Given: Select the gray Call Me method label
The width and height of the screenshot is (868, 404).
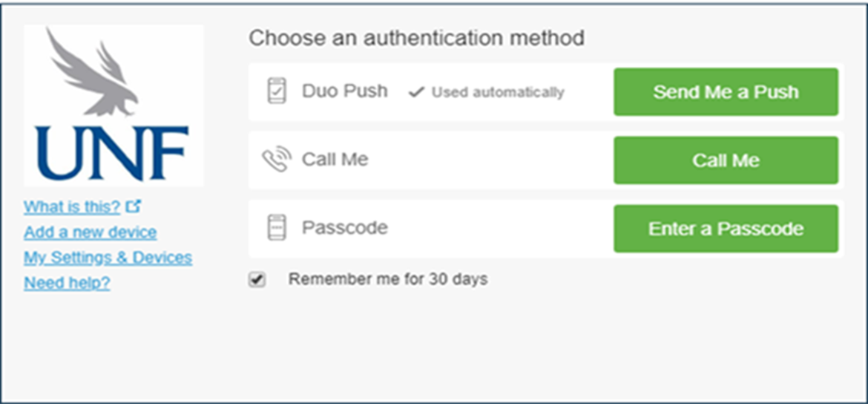Looking at the screenshot, I should 335,159.
